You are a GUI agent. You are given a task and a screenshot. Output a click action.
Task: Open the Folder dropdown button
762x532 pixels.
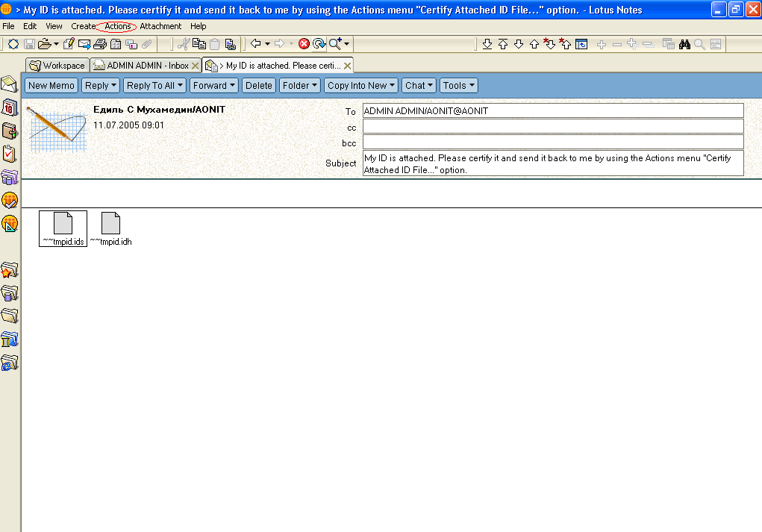pos(300,86)
